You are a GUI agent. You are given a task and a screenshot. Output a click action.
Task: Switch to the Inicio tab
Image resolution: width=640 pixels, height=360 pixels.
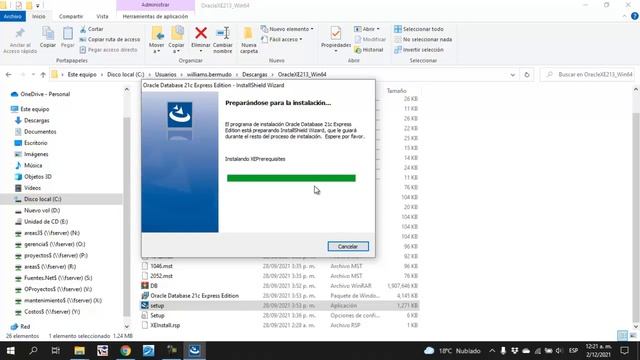pos(39,16)
